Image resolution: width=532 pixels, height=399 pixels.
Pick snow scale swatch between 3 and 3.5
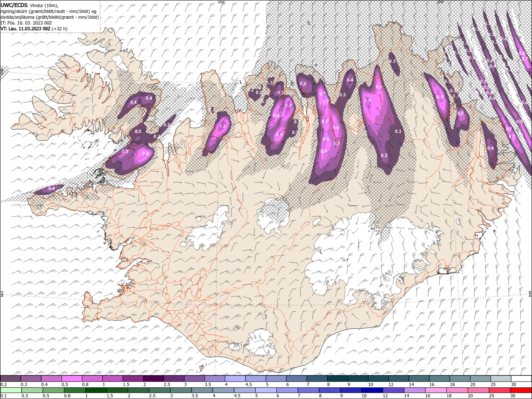[x=194, y=379]
